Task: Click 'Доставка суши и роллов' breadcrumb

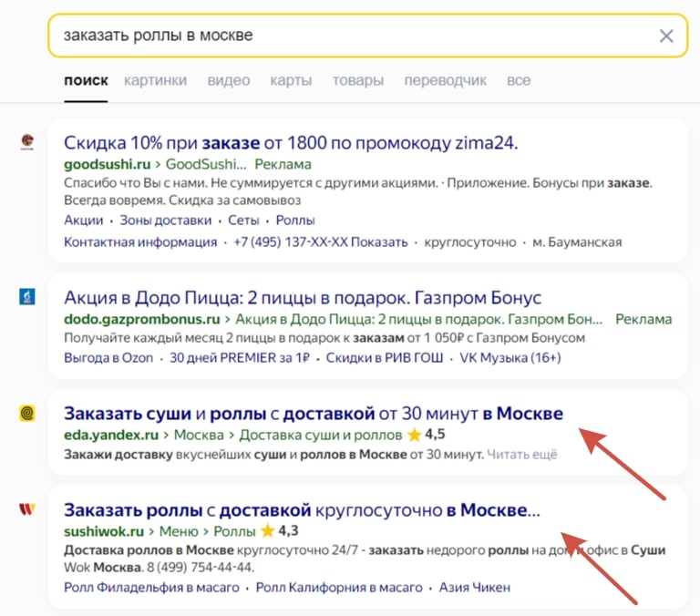Action: (321, 435)
